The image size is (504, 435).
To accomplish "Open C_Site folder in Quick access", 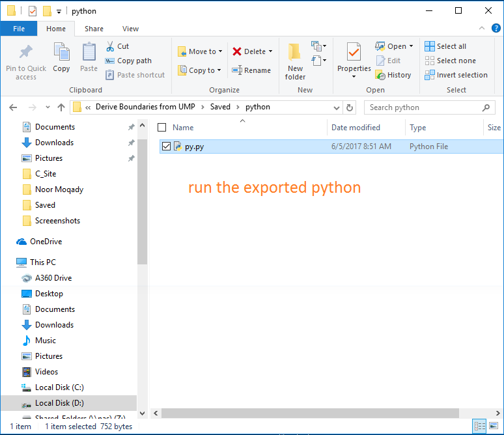I will tap(40, 174).
